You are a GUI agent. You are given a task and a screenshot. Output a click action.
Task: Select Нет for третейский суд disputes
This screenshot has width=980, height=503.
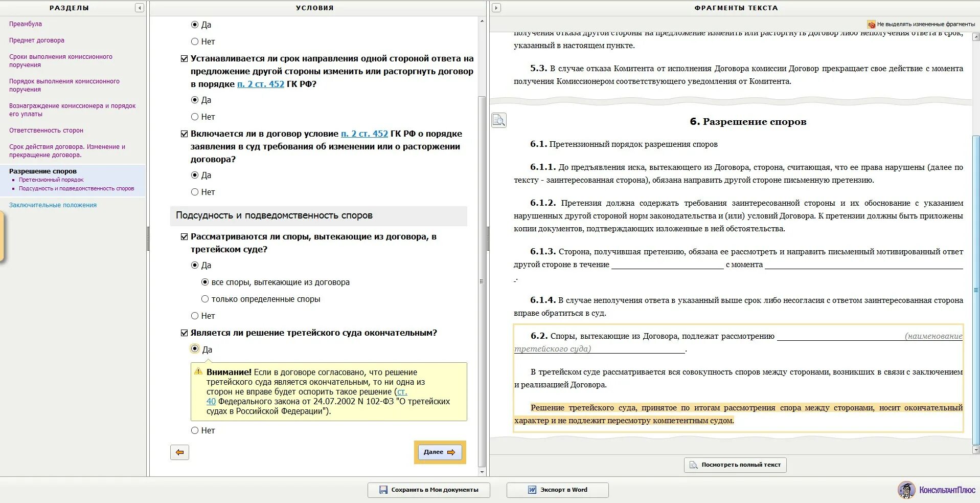tap(195, 316)
